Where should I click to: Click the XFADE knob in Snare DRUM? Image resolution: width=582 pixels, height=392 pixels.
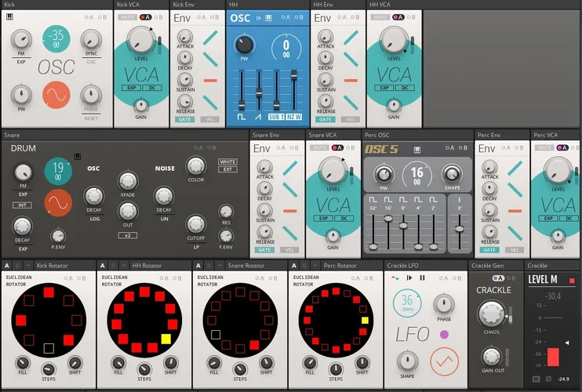pos(127,180)
